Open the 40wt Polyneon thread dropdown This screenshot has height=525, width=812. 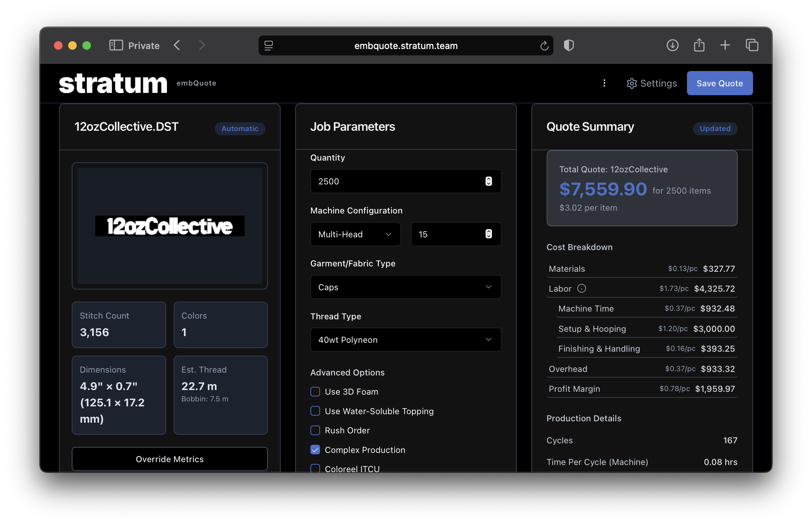click(406, 340)
